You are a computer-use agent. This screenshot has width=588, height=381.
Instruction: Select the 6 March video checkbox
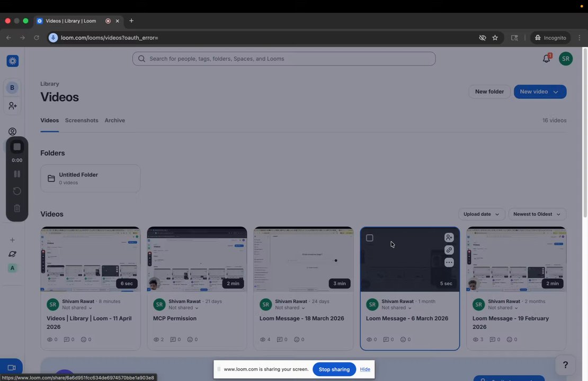(369, 238)
